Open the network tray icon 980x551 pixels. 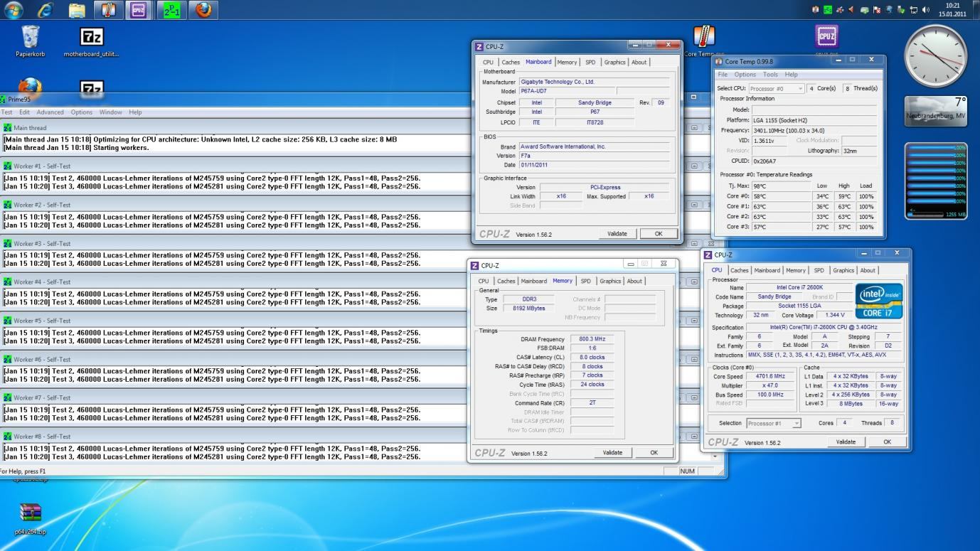pyautogui.click(x=913, y=10)
